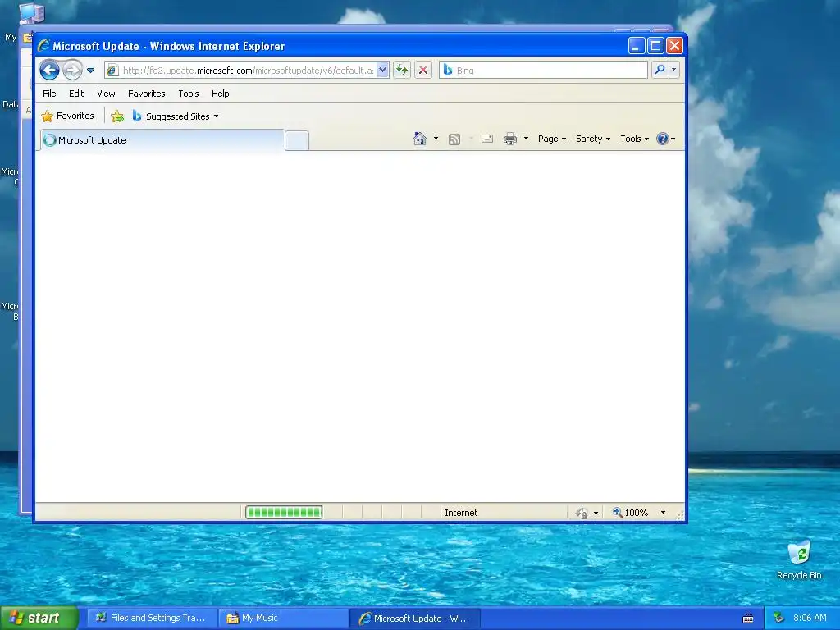Click the Print icon
840x630 pixels.
tap(510, 139)
